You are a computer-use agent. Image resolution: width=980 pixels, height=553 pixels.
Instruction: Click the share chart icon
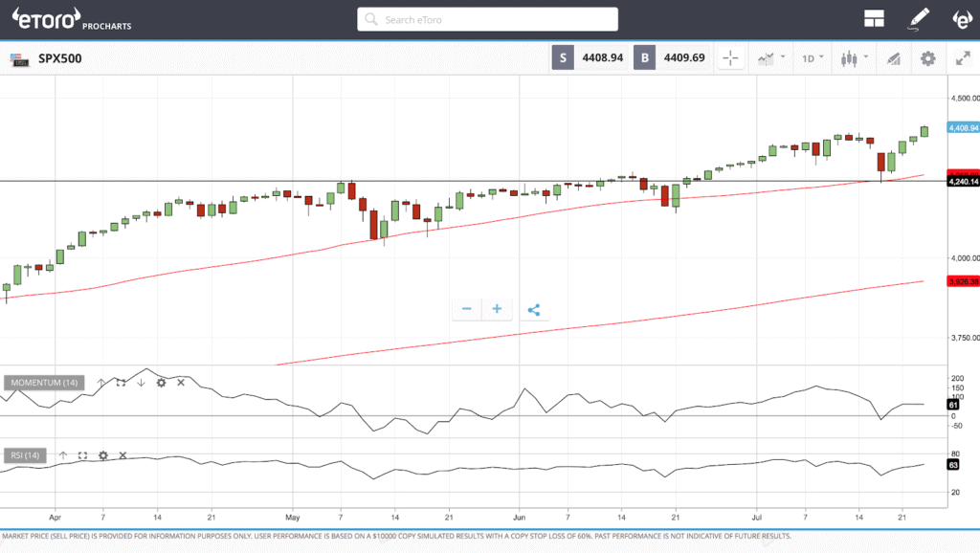534,310
